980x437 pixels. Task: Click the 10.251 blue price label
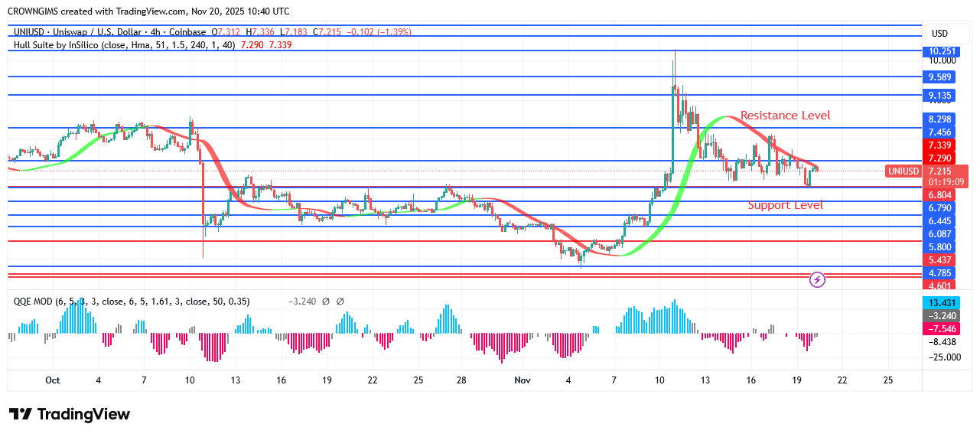coord(940,51)
